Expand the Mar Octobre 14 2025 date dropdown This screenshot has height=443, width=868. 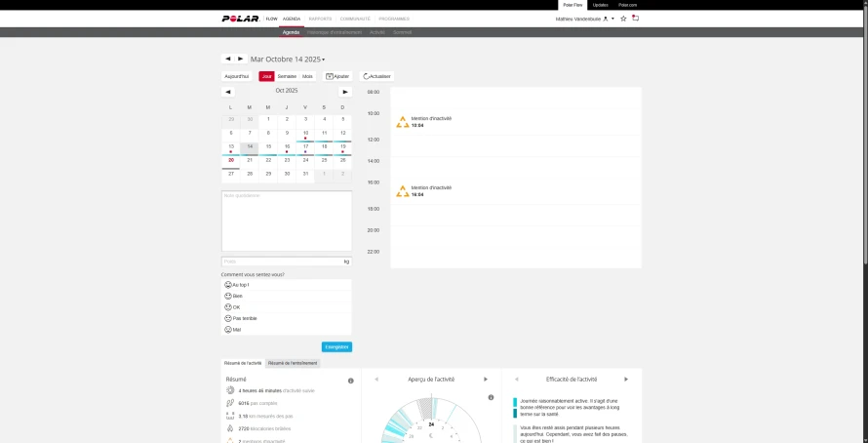288,60
